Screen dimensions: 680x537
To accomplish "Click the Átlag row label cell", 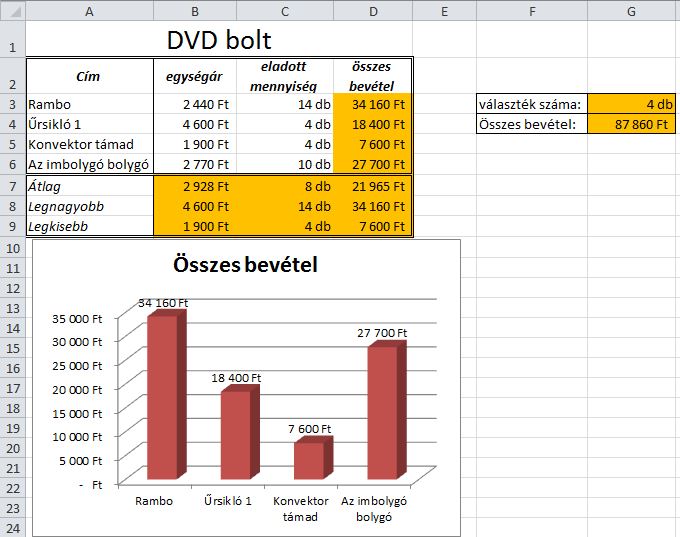I will 89,186.
